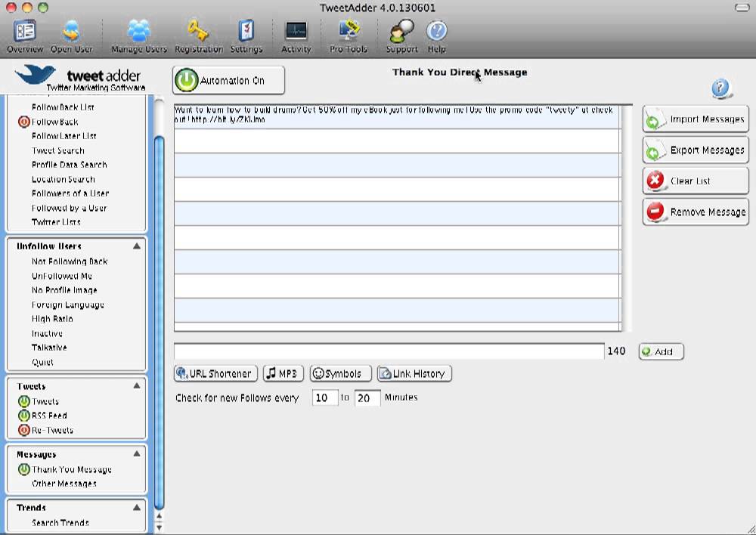
Task: Select Tweet Search in sidebar
Action: tap(58, 150)
